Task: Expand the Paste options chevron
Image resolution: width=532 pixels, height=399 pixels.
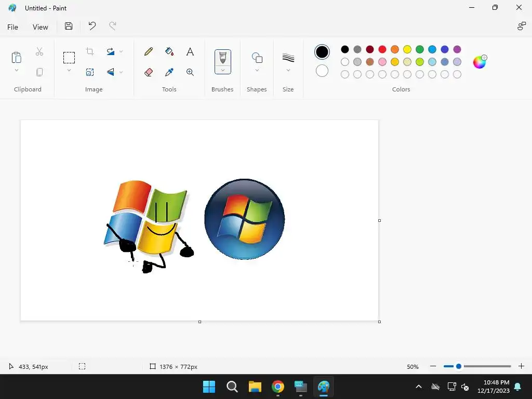Action: point(16,70)
